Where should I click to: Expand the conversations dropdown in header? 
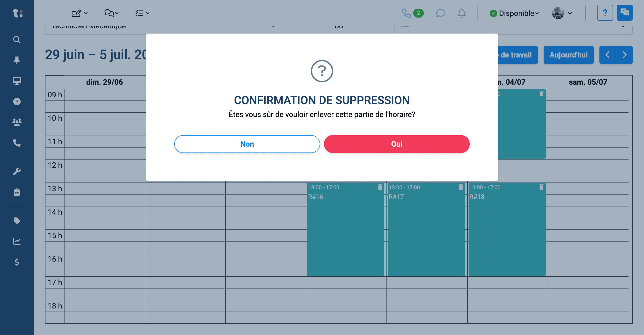111,13
